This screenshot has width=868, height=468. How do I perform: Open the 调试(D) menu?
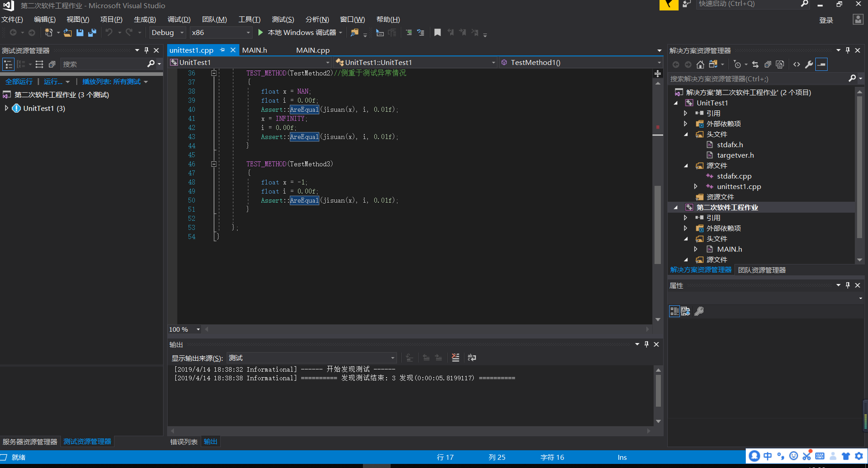click(x=179, y=20)
